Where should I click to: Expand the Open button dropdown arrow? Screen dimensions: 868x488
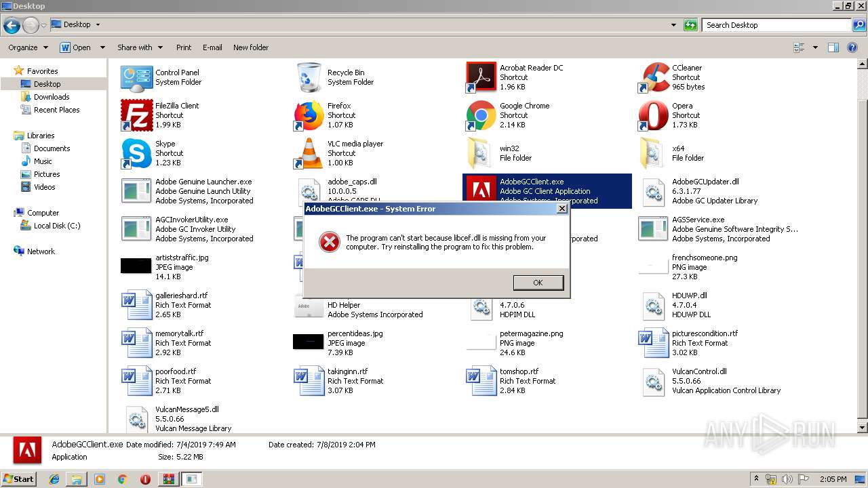click(102, 47)
